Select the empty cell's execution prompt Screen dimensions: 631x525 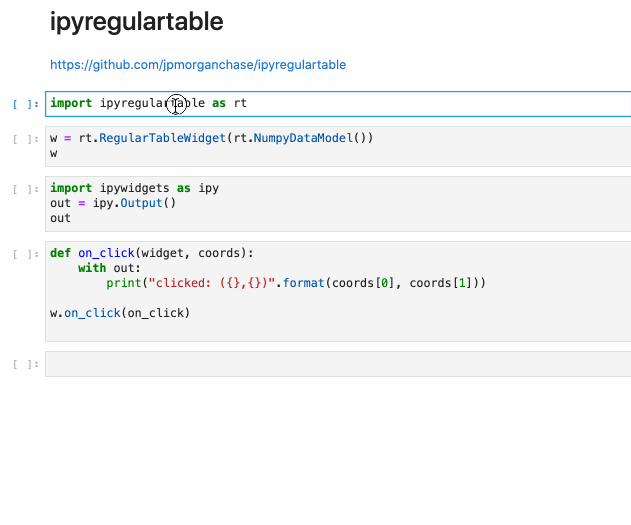click(x=27, y=365)
